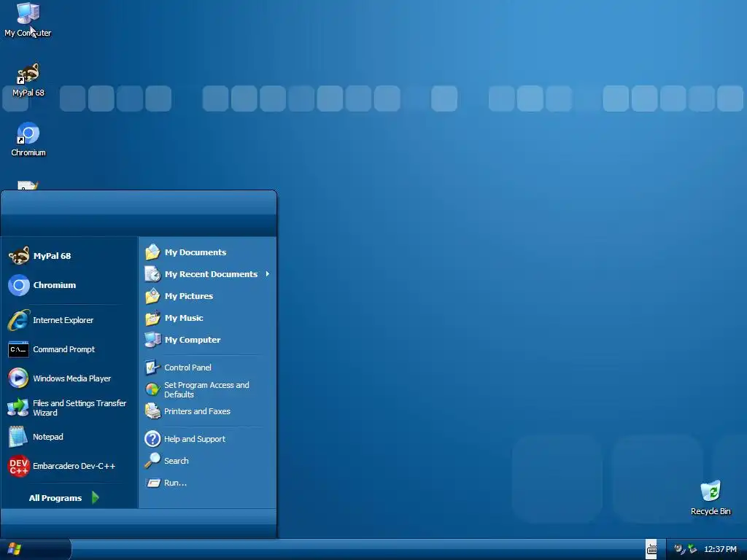Open My Computer desktop icon
The image size is (747, 560).
point(28,20)
